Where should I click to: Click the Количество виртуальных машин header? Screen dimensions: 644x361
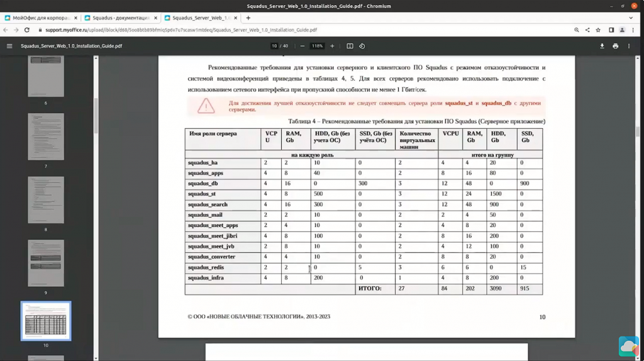417,140
